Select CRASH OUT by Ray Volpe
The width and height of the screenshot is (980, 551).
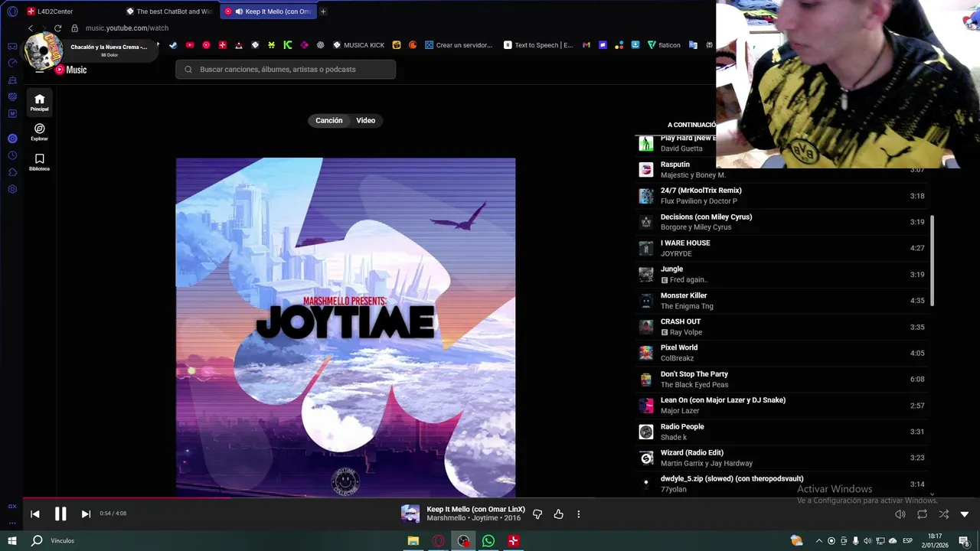point(781,327)
